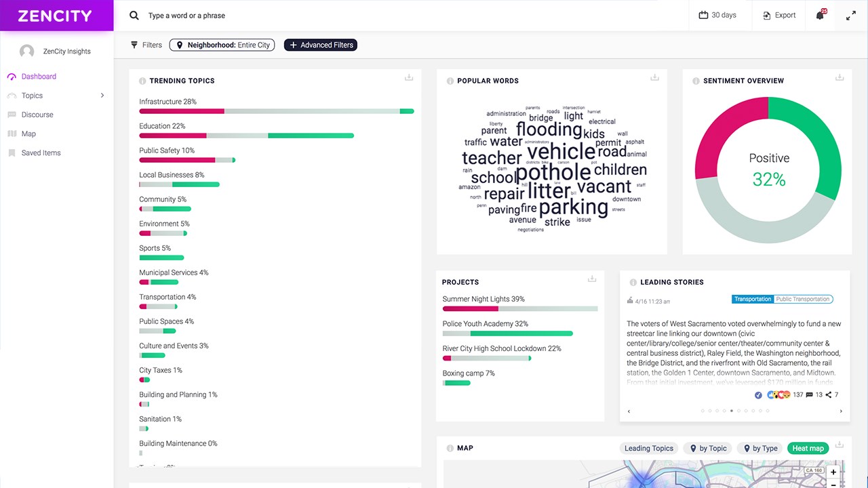Click the Sentiment Overview download icon
Viewport: 868px width, 488px height.
[840, 78]
